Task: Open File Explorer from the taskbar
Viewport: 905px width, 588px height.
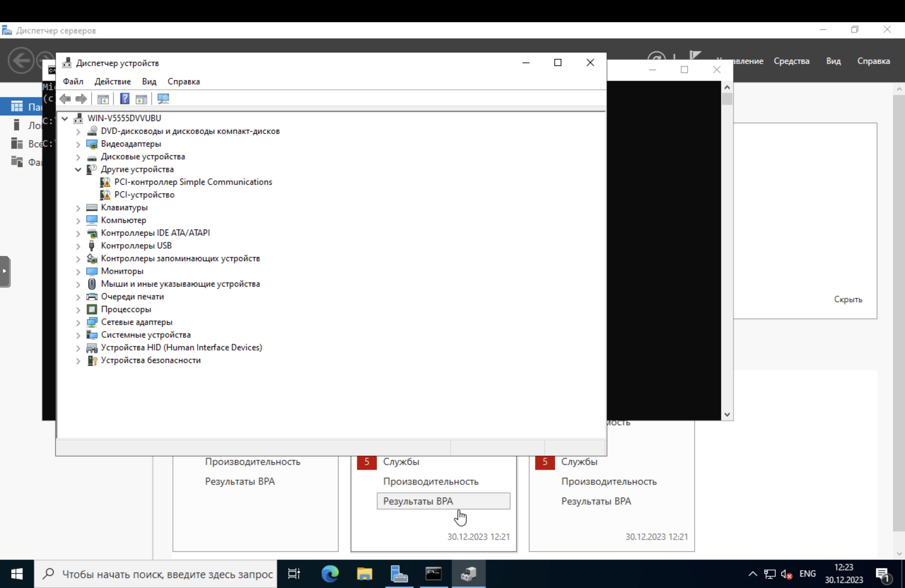Action: (364, 574)
